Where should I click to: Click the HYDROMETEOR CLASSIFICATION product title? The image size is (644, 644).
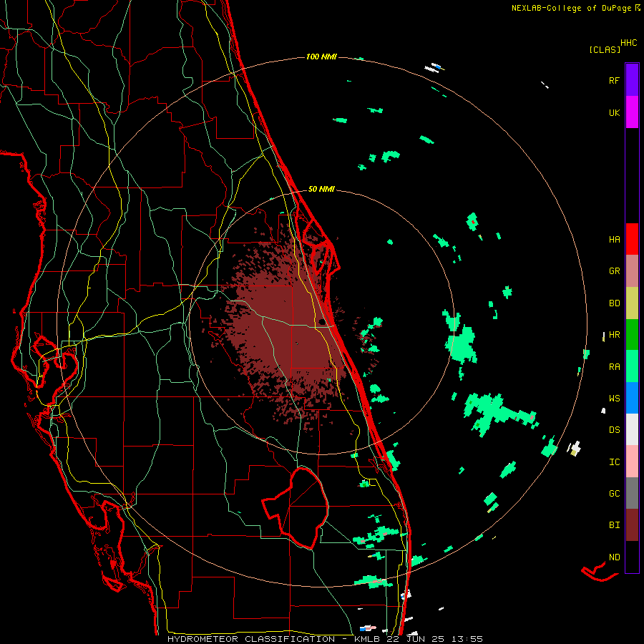click(251, 639)
